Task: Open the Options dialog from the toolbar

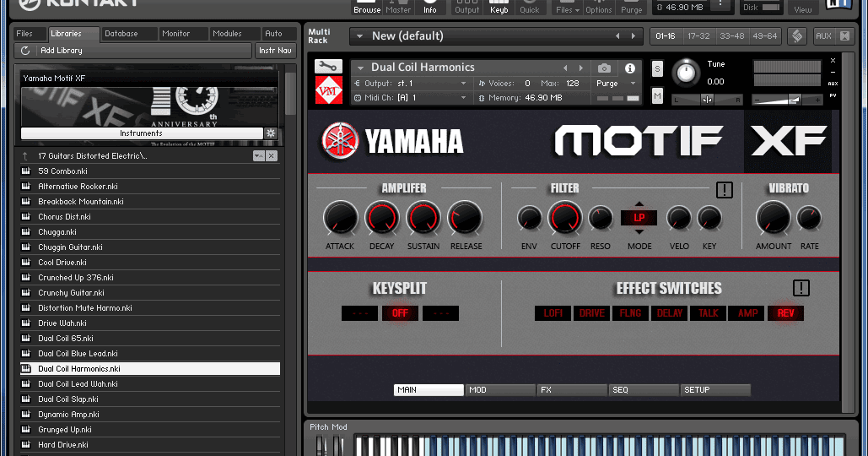Action: [598, 8]
